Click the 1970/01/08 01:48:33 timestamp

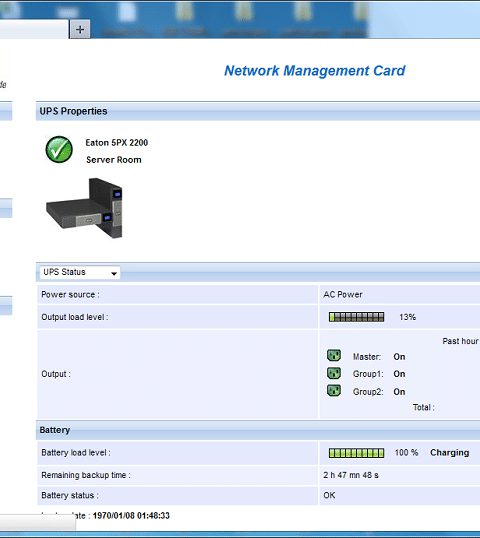pyautogui.click(x=131, y=516)
